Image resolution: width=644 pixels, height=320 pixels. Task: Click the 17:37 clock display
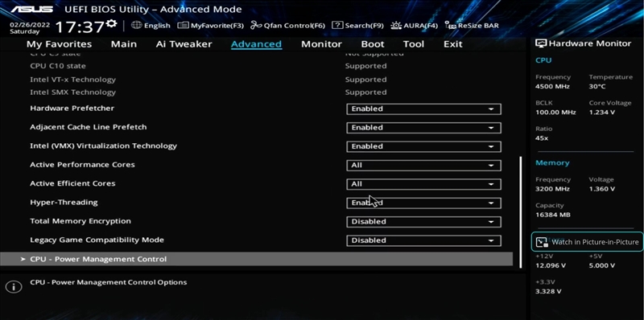[x=80, y=27]
